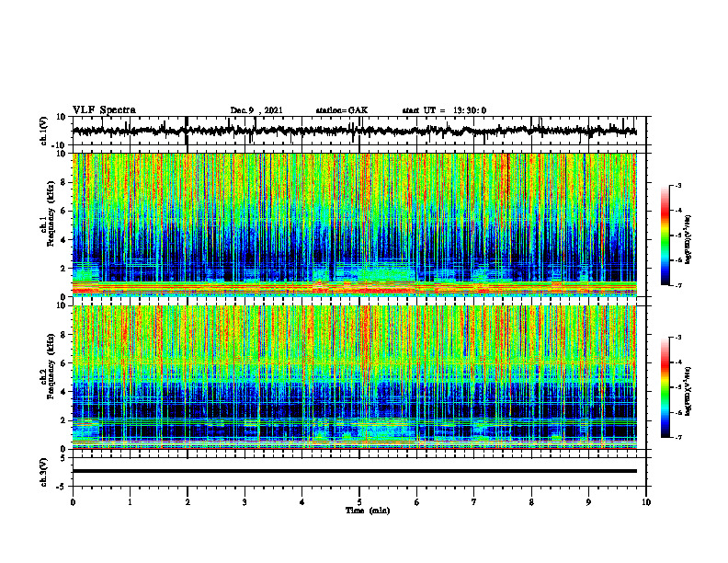Screen dimensions: 728x563
Task: Click the ch.1 voltage waveform trace
Action: pyautogui.click(x=354, y=131)
